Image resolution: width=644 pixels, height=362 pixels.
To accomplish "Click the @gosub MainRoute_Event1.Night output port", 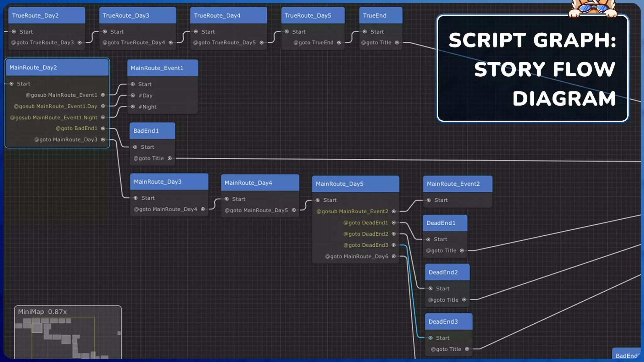I will [103, 117].
